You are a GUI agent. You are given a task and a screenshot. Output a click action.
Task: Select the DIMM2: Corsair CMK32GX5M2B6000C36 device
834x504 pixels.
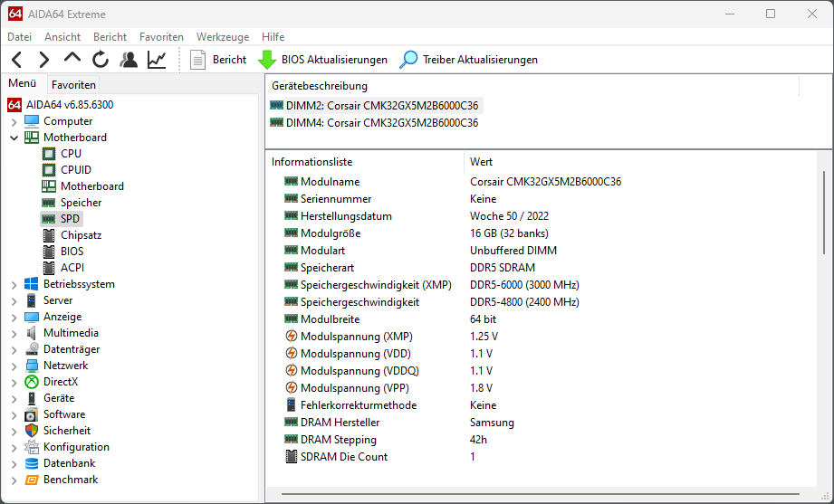click(x=375, y=106)
